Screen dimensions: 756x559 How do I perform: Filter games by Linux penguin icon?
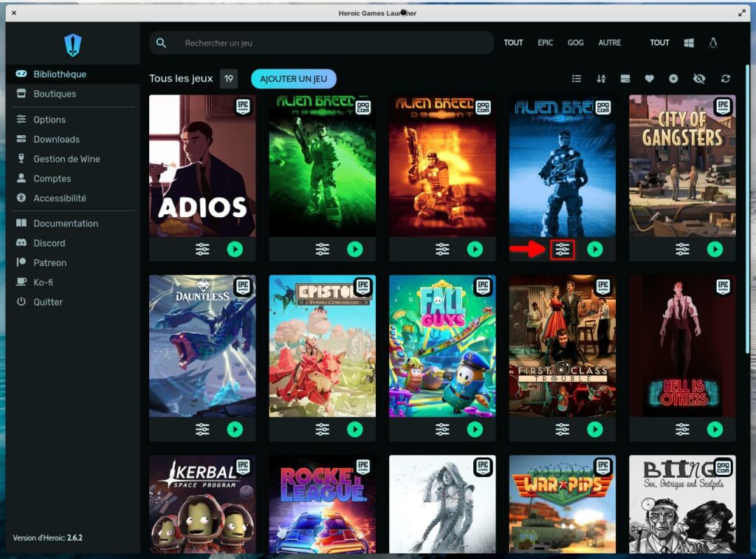713,43
